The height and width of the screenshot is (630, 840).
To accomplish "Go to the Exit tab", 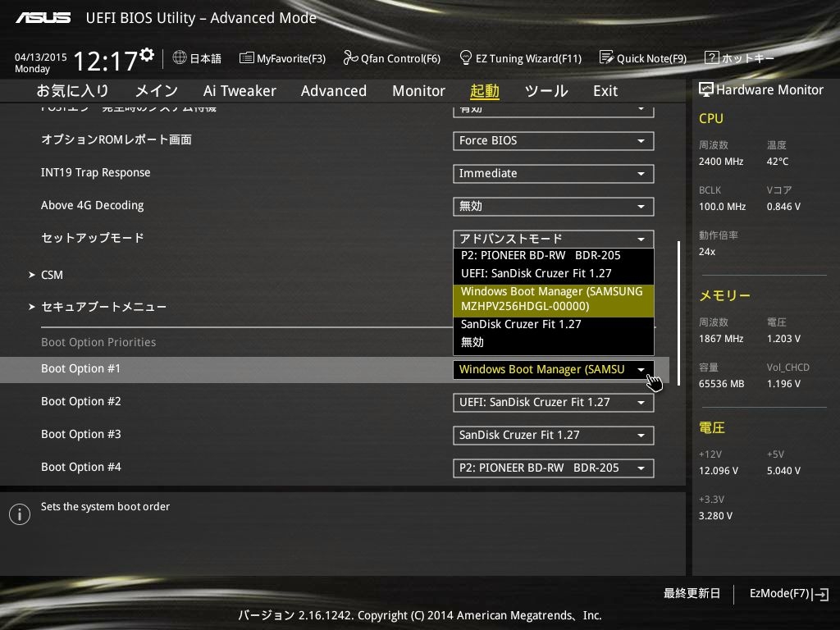I will pyautogui.click(x=605, y=90).
